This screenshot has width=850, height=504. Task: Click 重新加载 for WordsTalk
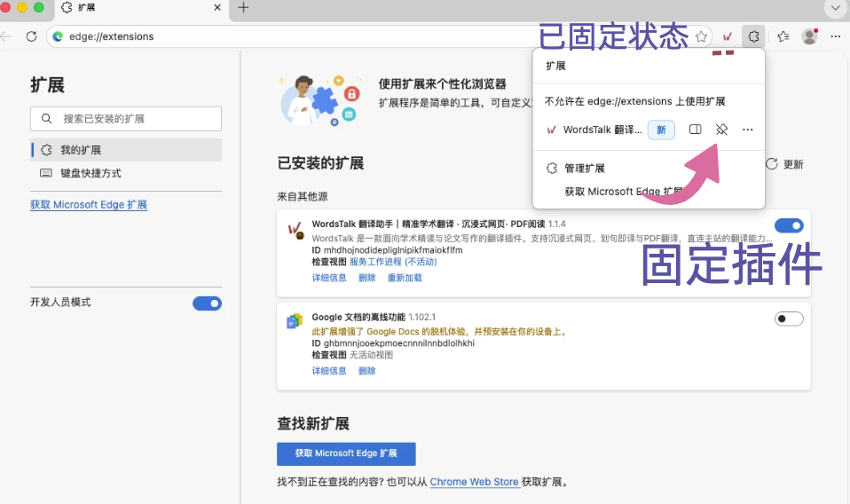coord(405,278)
